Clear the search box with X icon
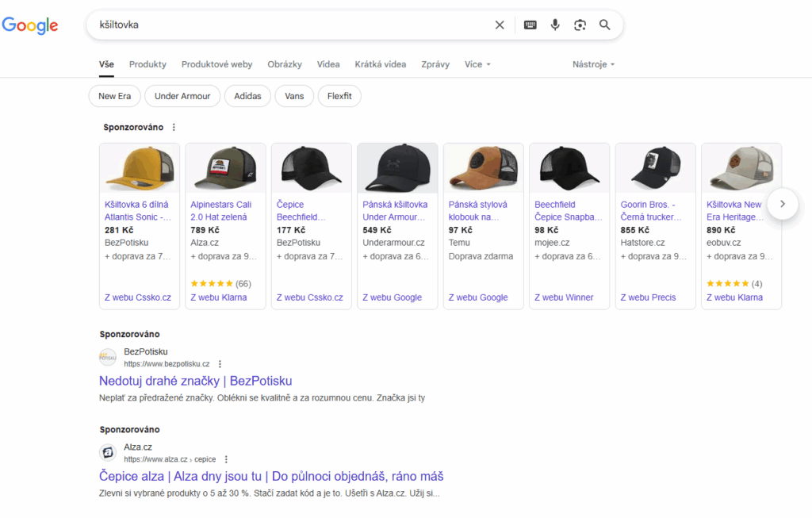 pos(500,25)
